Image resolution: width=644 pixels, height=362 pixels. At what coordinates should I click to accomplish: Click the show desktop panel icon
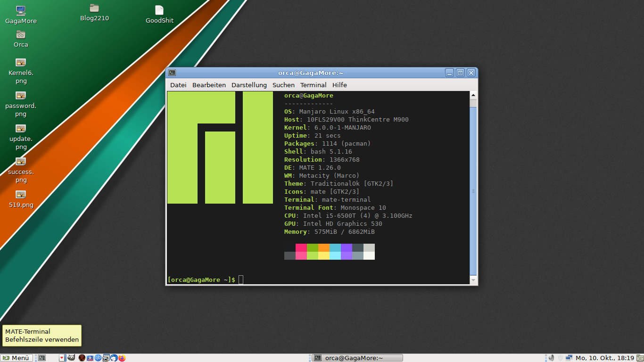[x=640, y=358]
